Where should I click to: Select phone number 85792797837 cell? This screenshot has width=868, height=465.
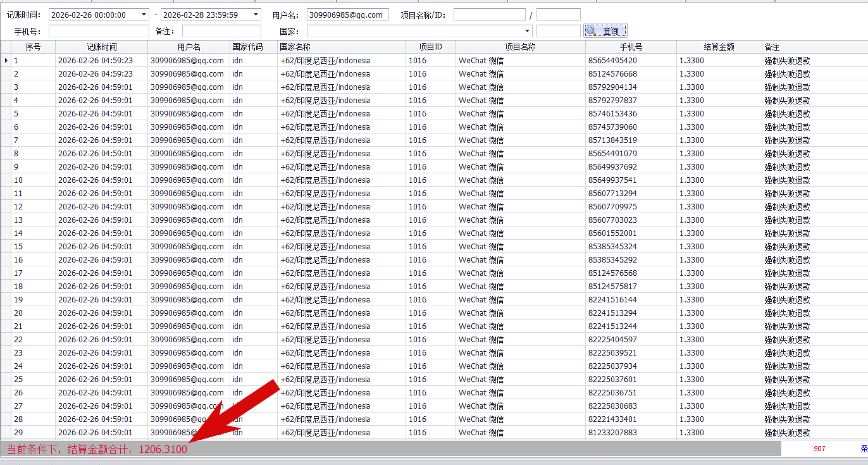631,101
